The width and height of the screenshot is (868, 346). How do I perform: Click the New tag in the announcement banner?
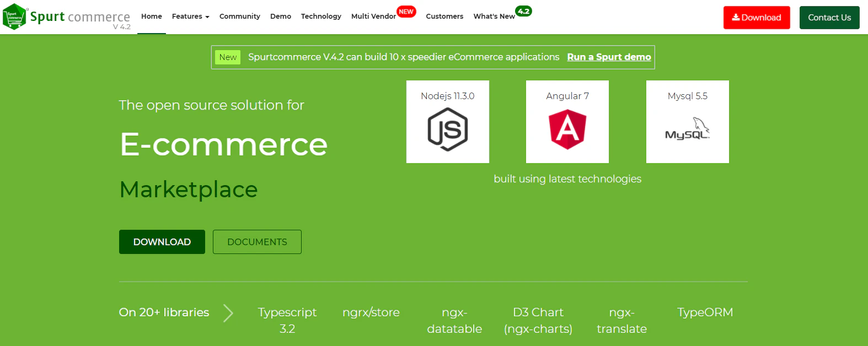228,57
